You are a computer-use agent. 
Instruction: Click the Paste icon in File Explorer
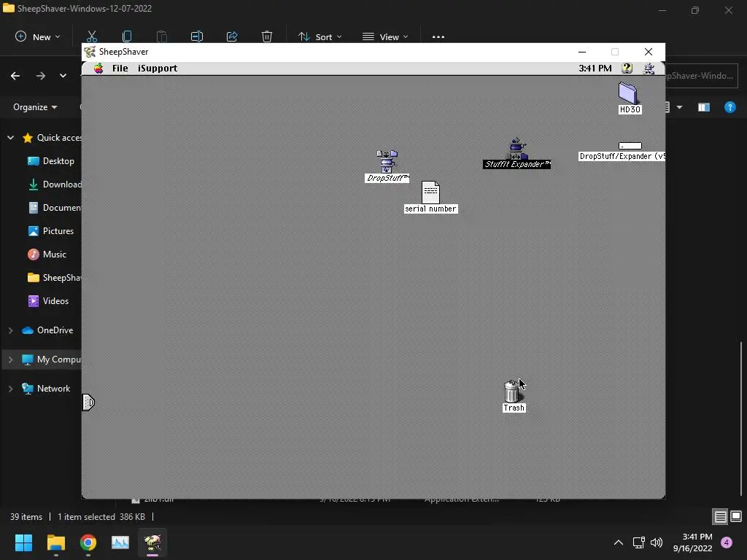click(x=162, y=36)
